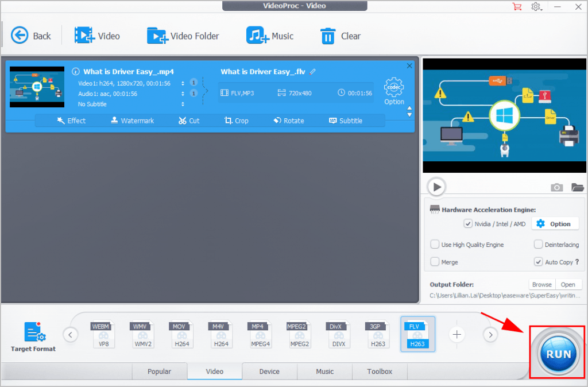Enable Merge checkbox
Viewport: 588px width, 387px height.
point(435,262)
